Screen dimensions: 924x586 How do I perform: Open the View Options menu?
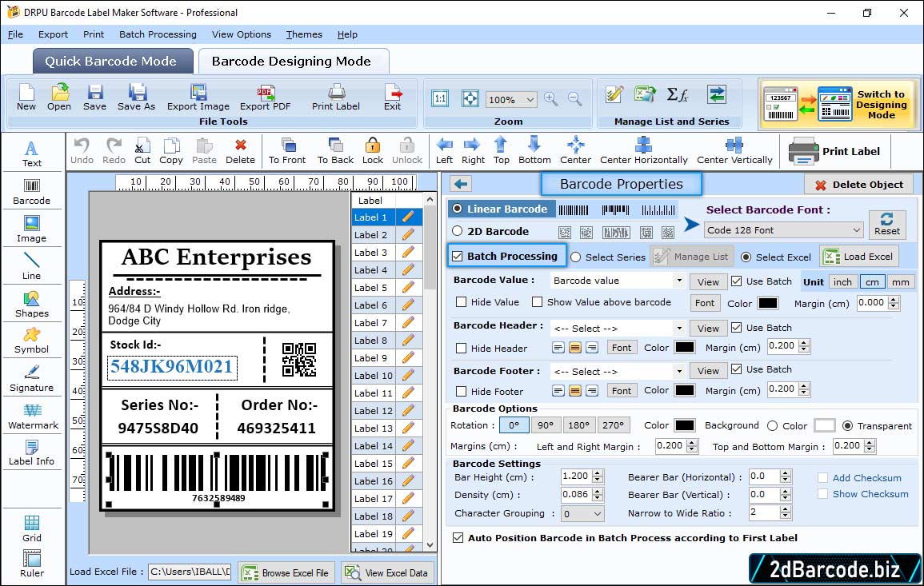[x=242, y=34]
